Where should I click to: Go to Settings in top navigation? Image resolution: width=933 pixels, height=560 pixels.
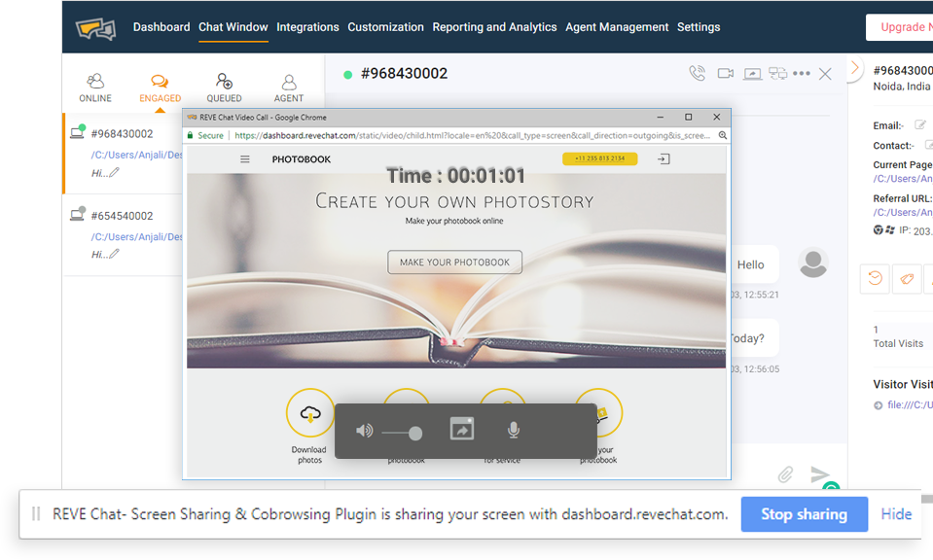(x=699, y=27)
